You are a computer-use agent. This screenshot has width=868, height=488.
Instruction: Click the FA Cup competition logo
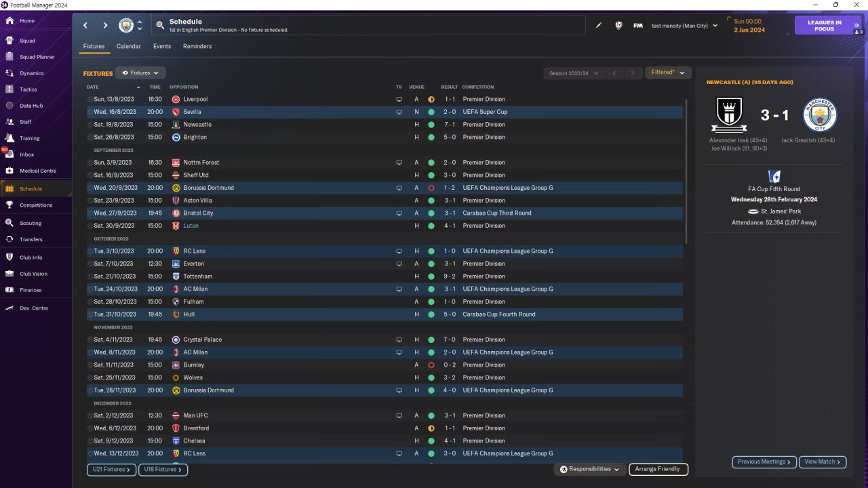[x=774, y=177]
